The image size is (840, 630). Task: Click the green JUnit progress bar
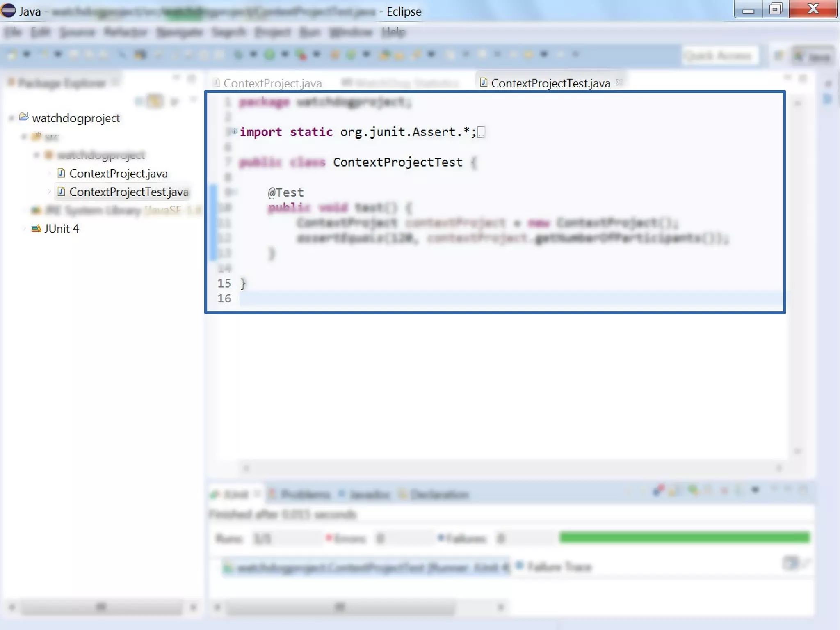[x=684, y=537]
